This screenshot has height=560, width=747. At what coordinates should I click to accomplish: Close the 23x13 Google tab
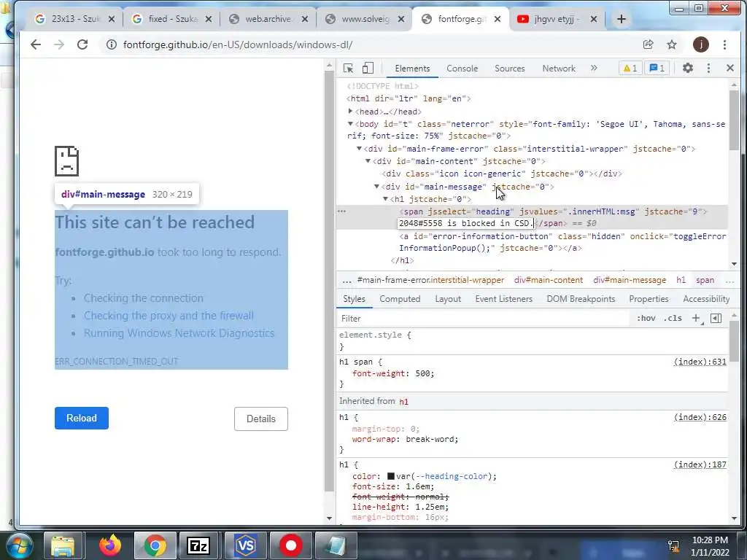(112, 19)
